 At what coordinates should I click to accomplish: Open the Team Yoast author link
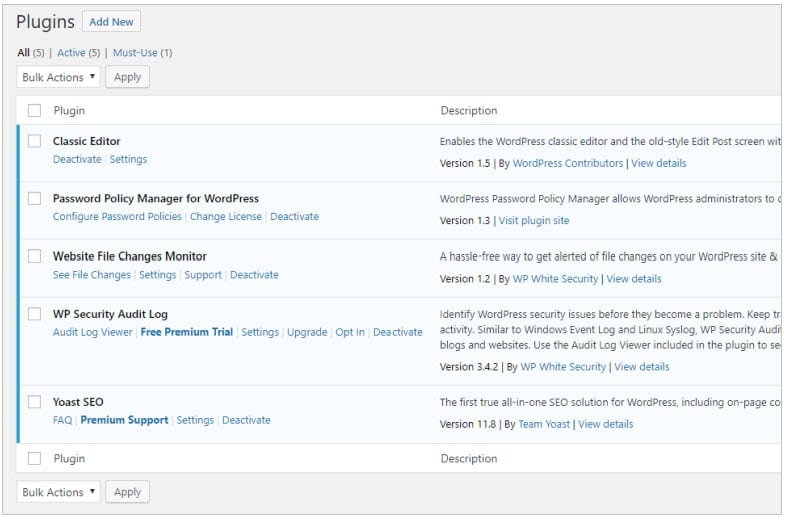coord(544,424)
